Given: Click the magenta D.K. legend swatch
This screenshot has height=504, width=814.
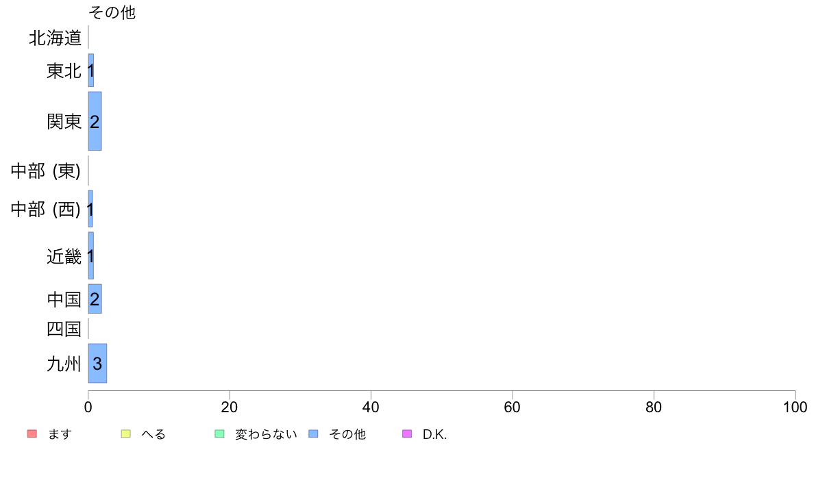Looking at the screenshot, I should click(407, 434).
